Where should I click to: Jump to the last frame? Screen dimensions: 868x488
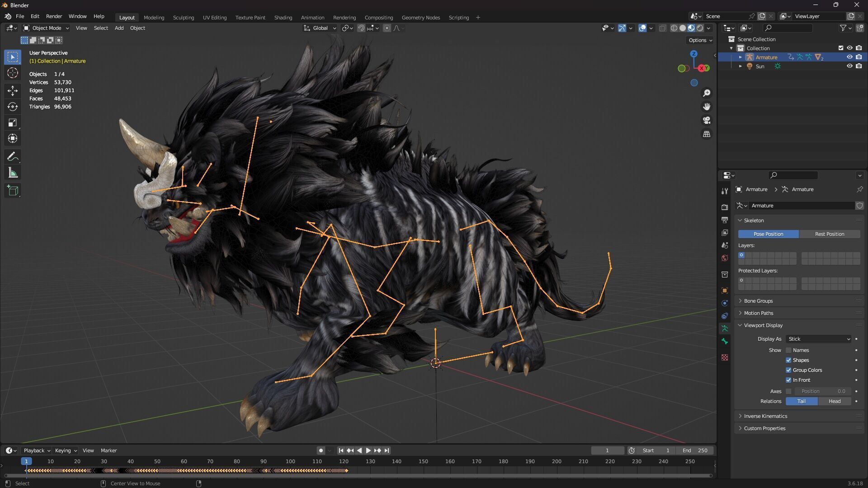pyautogui.click(x=387, y=450)
